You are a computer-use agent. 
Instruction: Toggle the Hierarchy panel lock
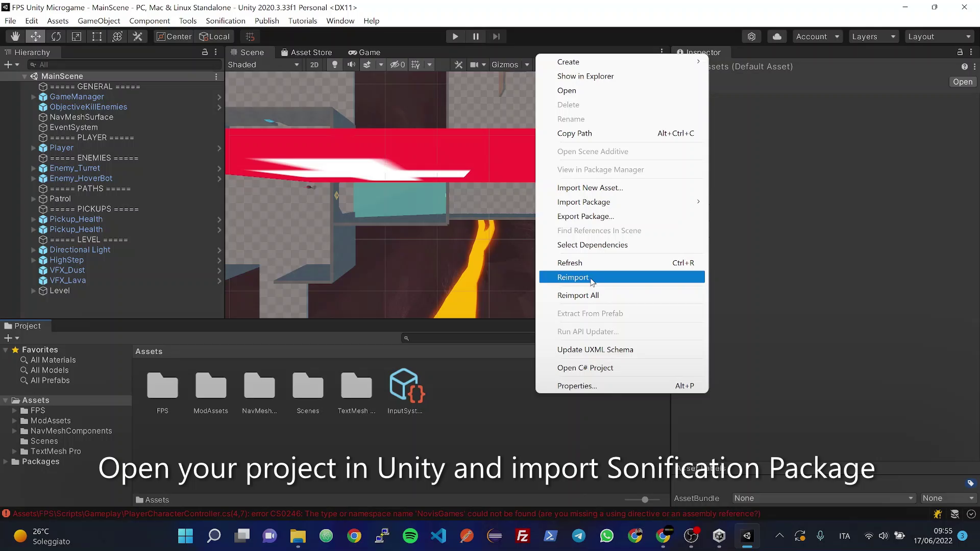[x=205, y=52]
